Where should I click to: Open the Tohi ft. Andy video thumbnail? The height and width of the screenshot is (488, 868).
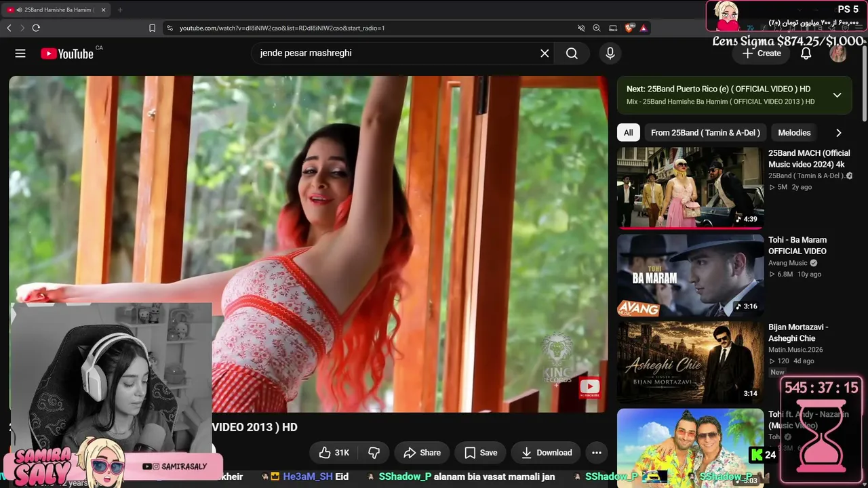tap(690, 448)
